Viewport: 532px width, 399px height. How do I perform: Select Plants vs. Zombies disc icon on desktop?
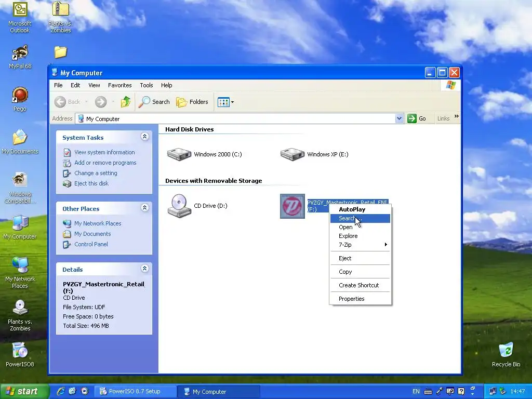point(20,315)
